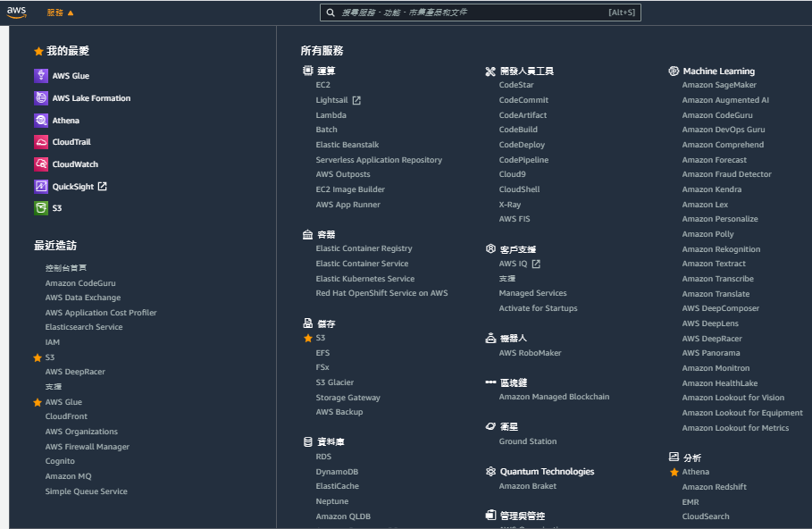Open Elastic Kubernetes Service link
812x529 pixels.
(x=365, y=279)
